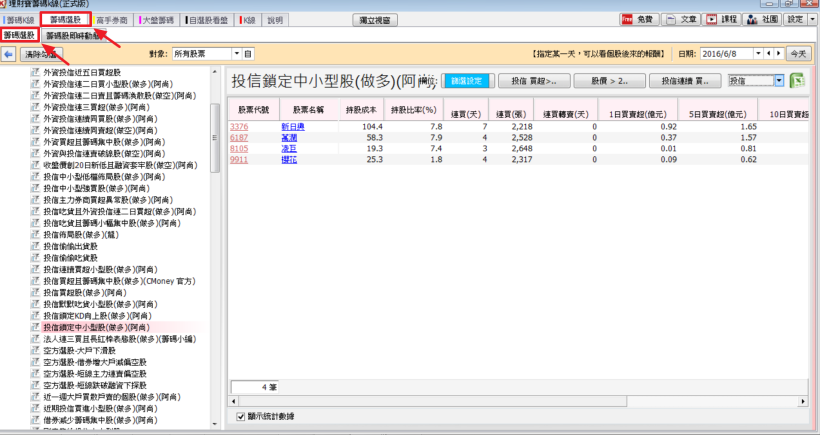820x435 pixels.
Task: Click the 設定 settings button
Action: [x=795, y=19]
